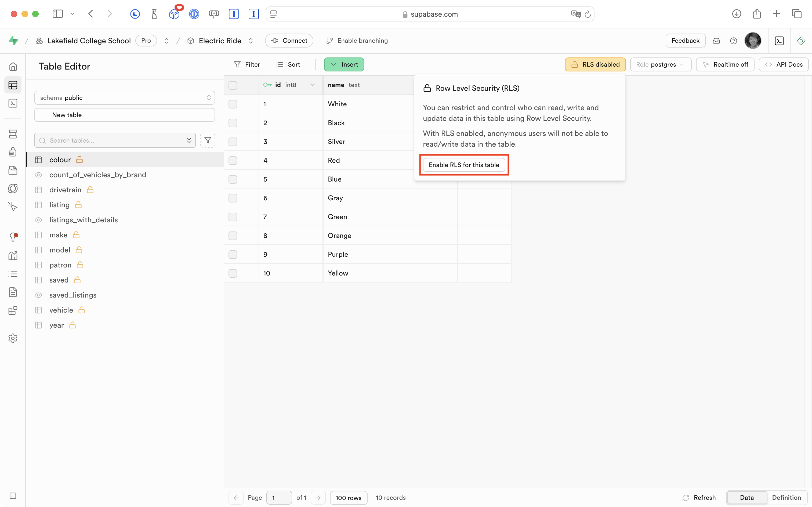Open the schema public dropdown
This screenshot has width=812, height=507.
point(124,97)
